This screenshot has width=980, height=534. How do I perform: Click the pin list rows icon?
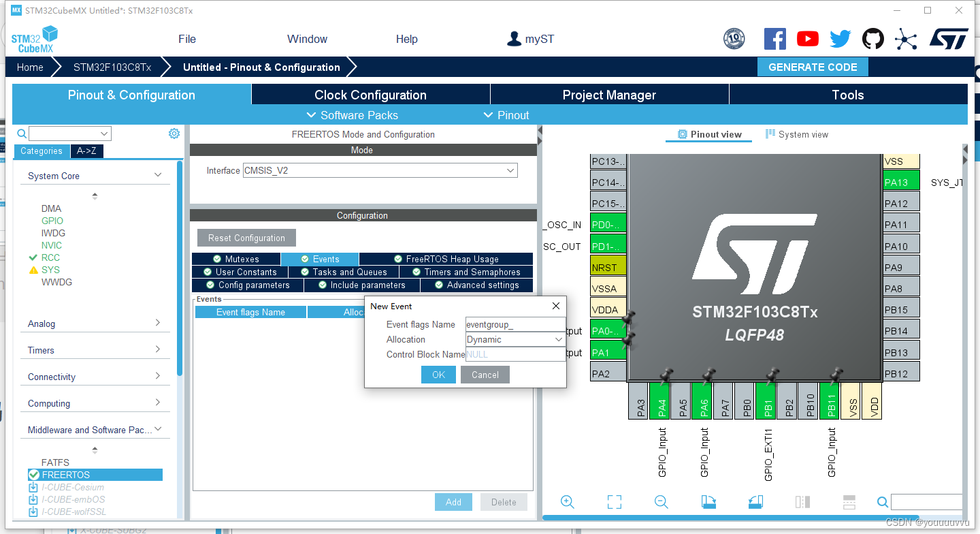coord(849,502)
